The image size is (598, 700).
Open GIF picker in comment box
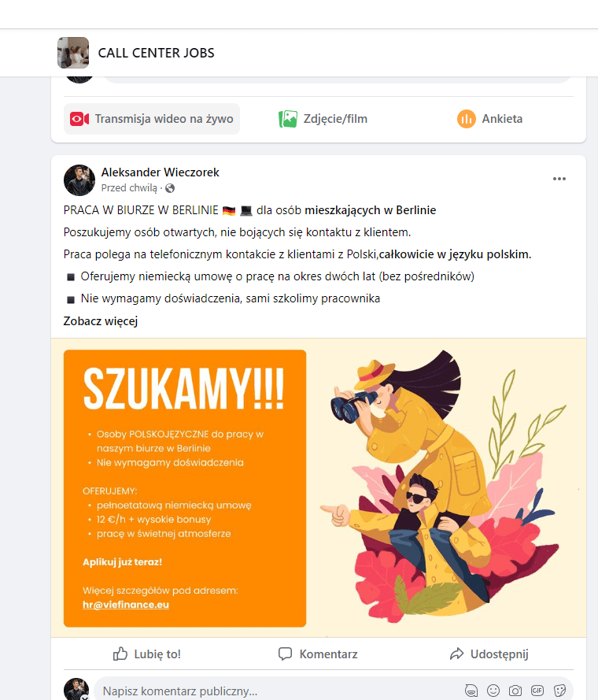click(537, 691)
